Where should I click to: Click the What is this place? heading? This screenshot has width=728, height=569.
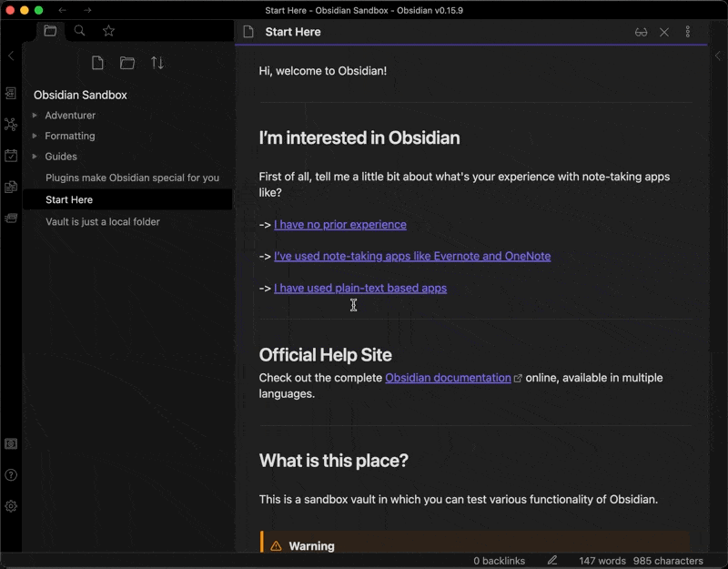pos(334,461)
